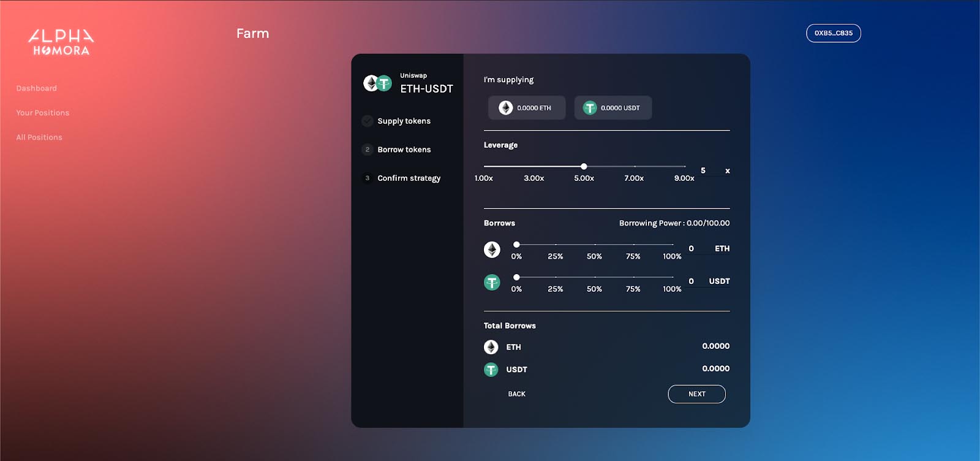Image resolution: width=980 pixels, height=461 pixels.
Task: Click the ETH-USDT pair icon
Action: click(377, 83)
